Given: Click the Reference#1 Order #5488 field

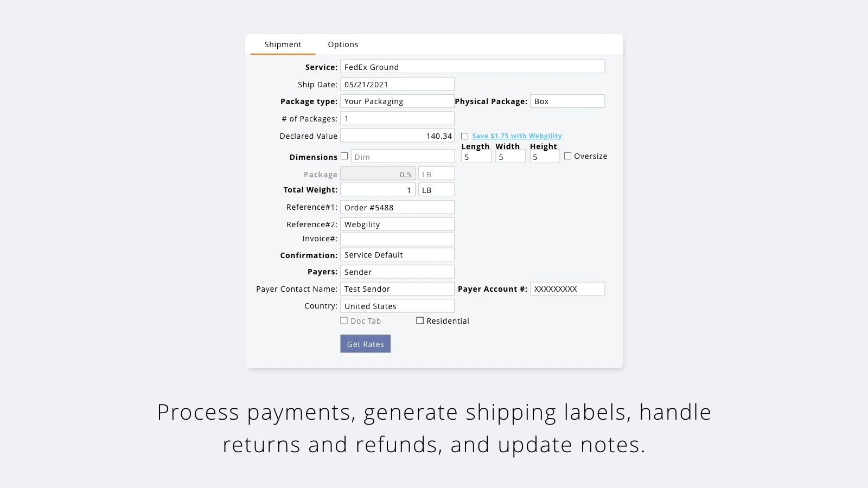Looking at the screenshot, I should tap(397, 207).
